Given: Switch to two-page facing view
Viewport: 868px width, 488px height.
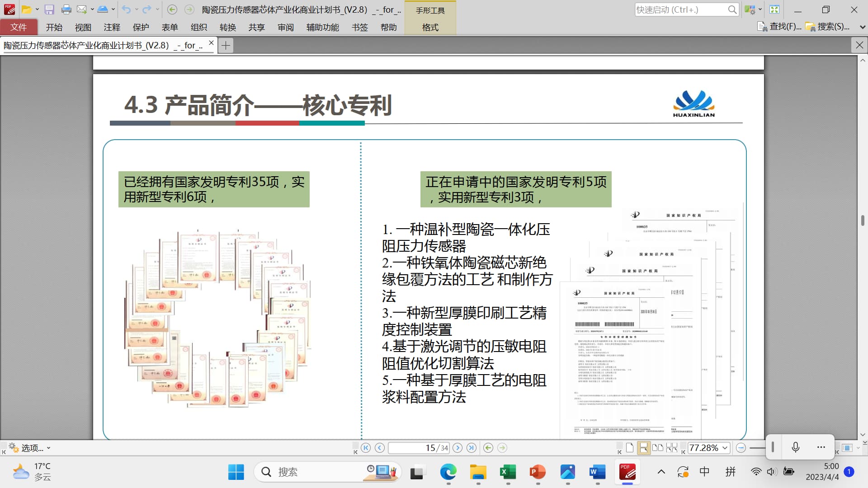Looking at the screenshot, I should click(658, 448).
